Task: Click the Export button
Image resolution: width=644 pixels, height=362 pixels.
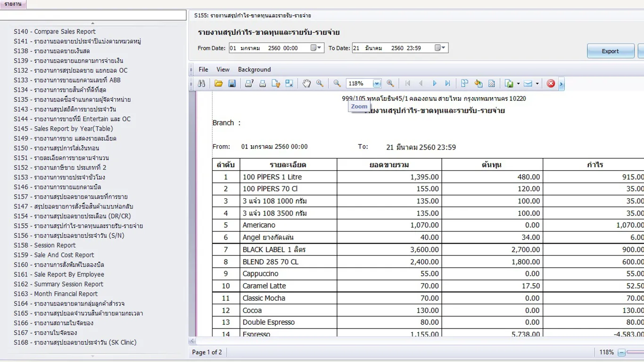Action: (611, 51)
